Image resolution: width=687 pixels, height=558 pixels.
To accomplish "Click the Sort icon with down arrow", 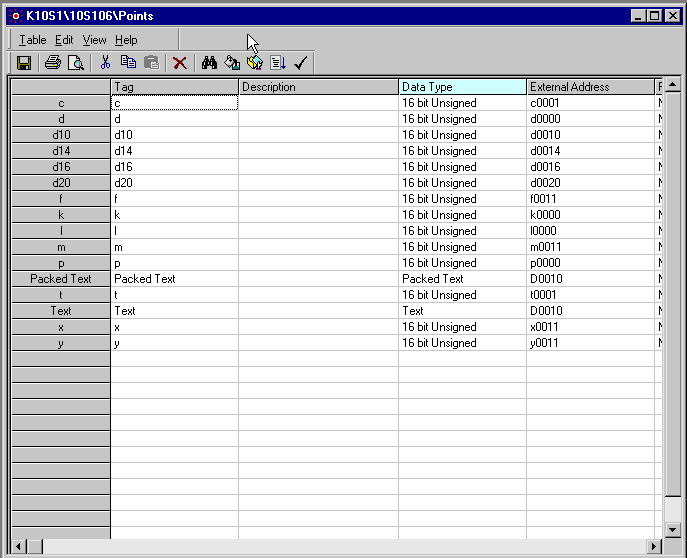I will tap(278, 63).
